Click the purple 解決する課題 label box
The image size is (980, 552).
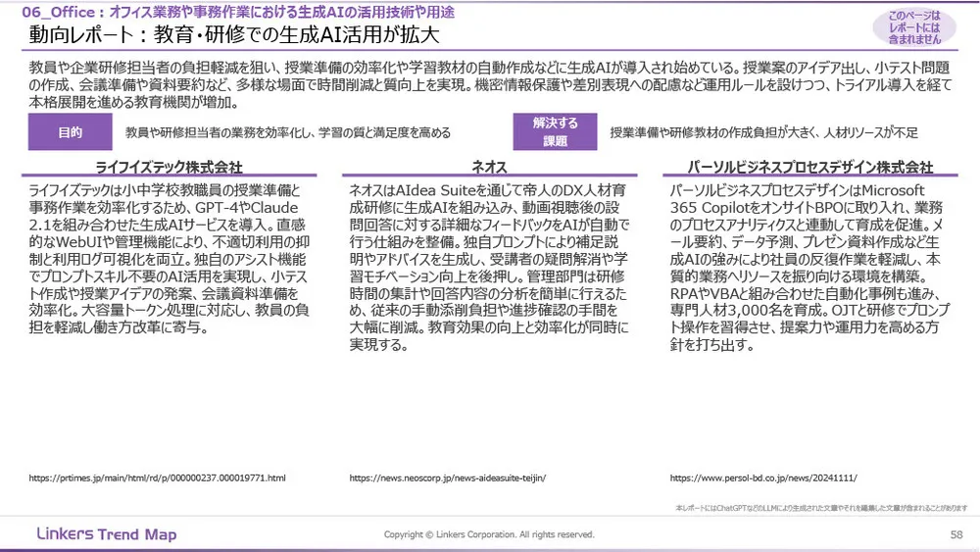tap(555, 132)
